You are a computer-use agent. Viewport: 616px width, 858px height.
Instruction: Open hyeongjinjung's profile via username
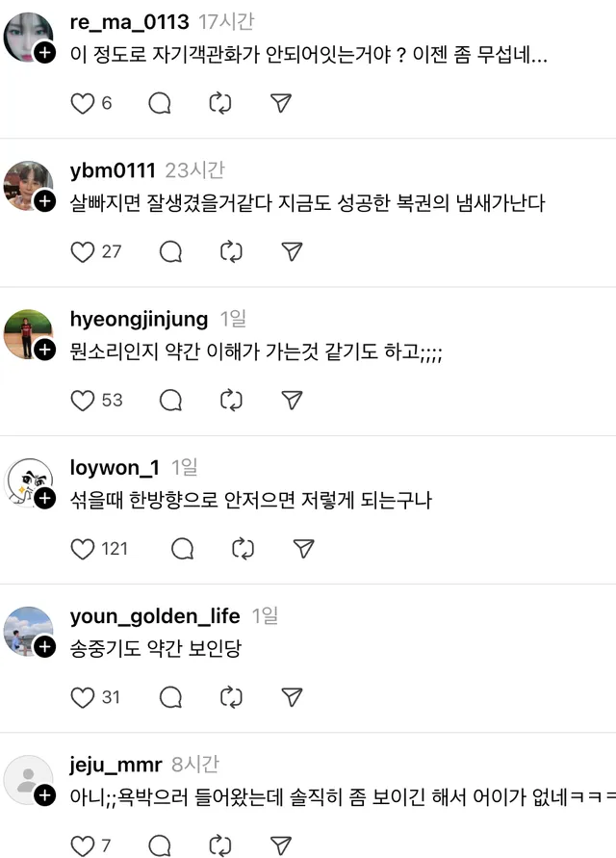(x=139, y=319)
